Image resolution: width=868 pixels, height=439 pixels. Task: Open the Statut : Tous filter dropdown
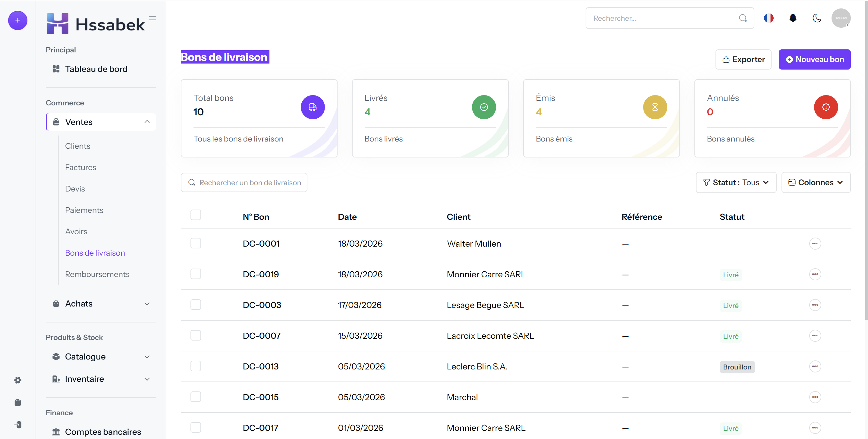tap(736, 182)
